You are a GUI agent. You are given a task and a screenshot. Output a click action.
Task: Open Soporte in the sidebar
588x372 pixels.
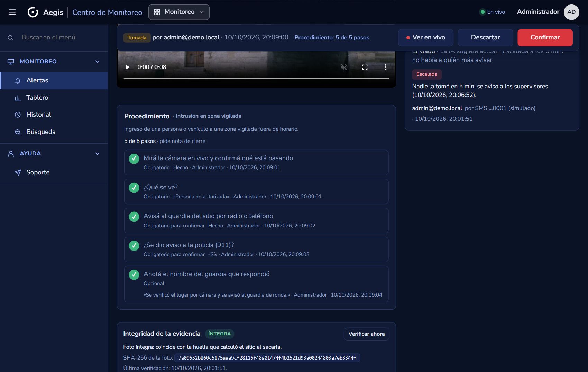(54, 172)
